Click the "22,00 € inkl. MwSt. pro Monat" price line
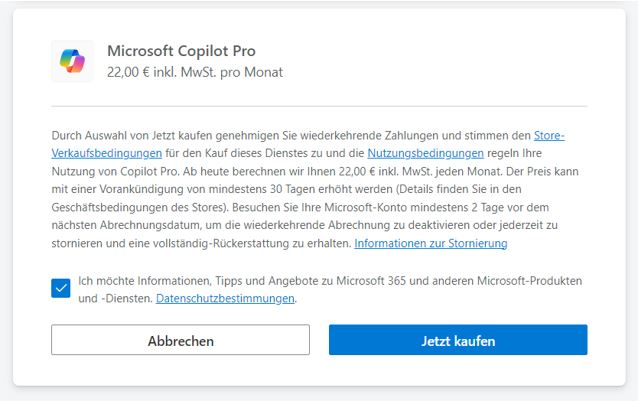 [194, 72]
